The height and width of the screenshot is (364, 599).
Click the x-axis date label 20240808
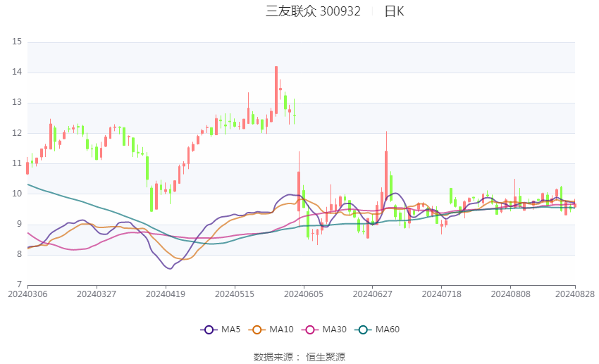(511, 294)
